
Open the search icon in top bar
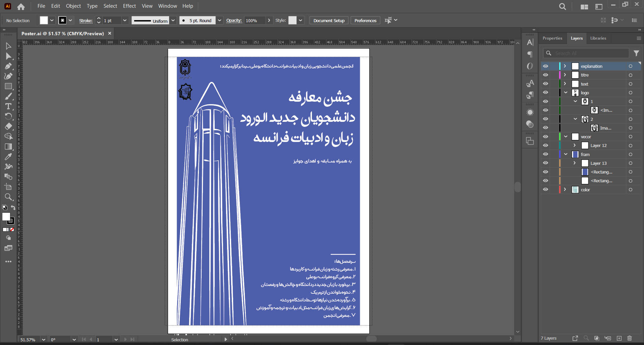[x=562, y=7]
